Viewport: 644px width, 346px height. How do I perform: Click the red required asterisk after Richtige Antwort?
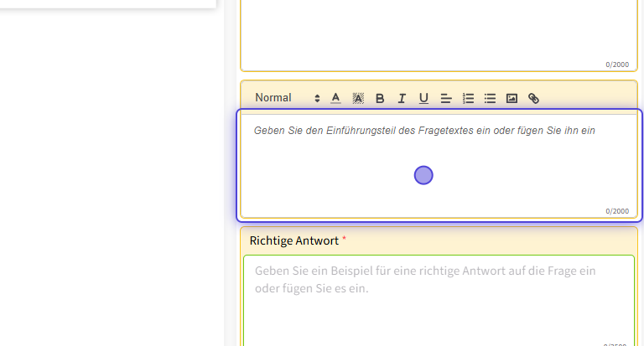click(344, 240)
